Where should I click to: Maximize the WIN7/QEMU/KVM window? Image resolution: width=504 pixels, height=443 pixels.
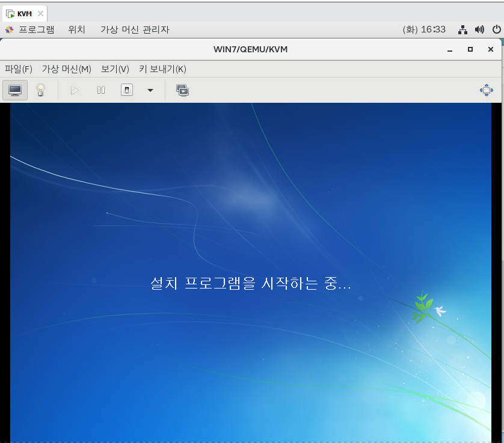coord(470,49)
